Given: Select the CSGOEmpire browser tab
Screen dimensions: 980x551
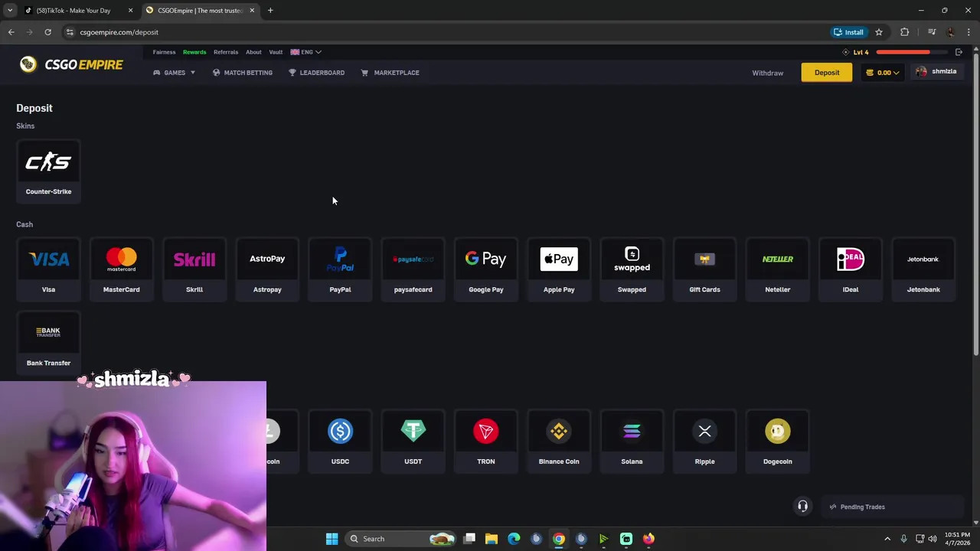Looking at the screenshot, I should [x=199, y=11].
